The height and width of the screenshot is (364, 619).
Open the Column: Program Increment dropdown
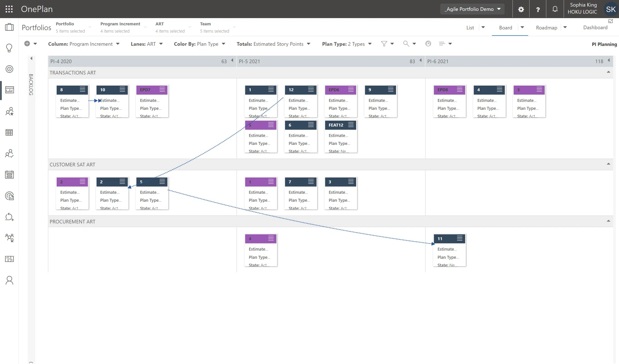click(x=84, y=44)
